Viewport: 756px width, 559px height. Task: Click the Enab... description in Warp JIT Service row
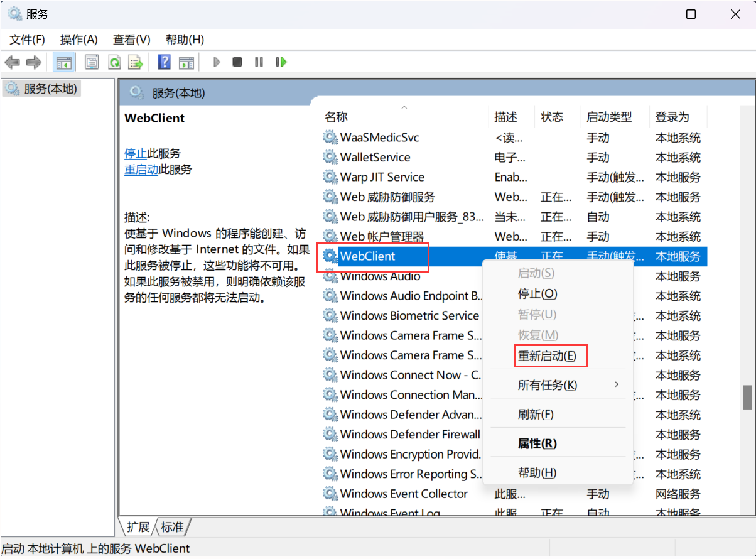pos(511,177)
